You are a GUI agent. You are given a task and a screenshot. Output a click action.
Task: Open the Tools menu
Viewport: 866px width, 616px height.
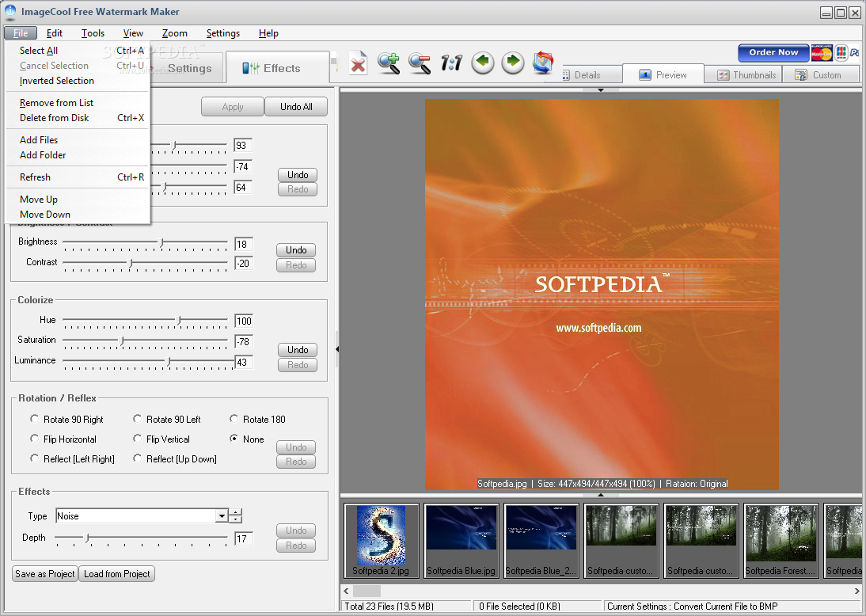click(x=93, y=33)
